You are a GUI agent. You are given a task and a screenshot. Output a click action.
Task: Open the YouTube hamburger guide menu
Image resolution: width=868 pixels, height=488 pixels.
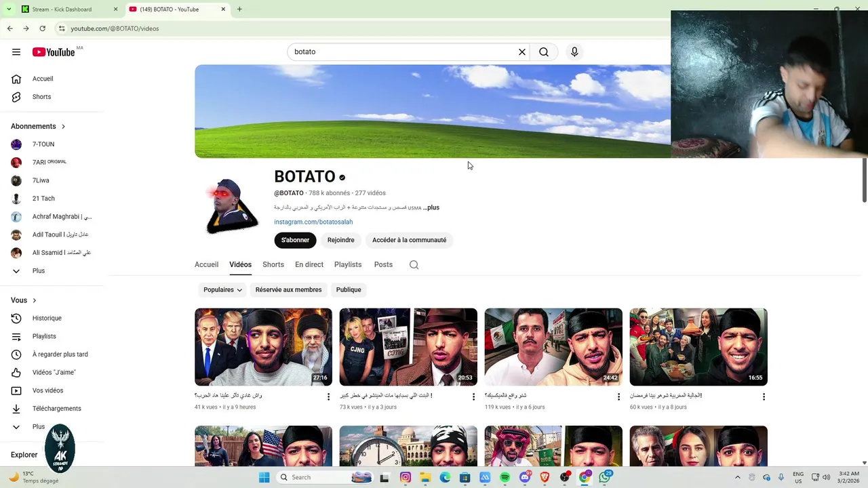click(x=16, y=52)
